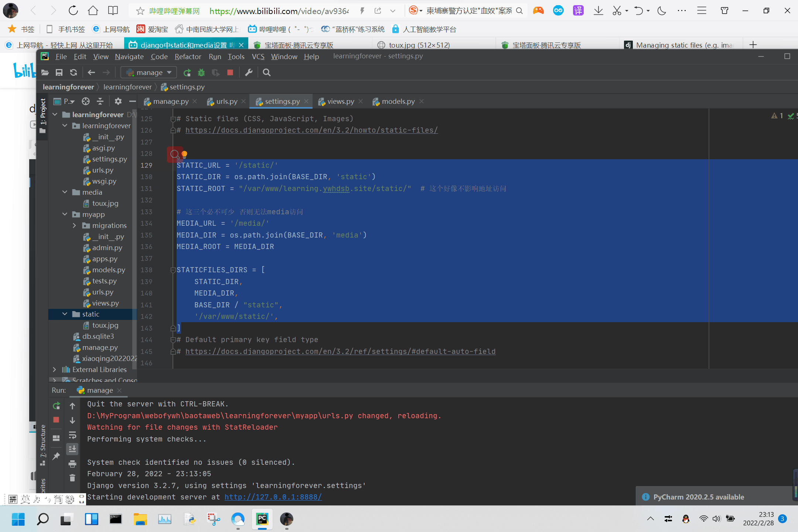Stop the process with red square toolbar icon

coord(230,72)
